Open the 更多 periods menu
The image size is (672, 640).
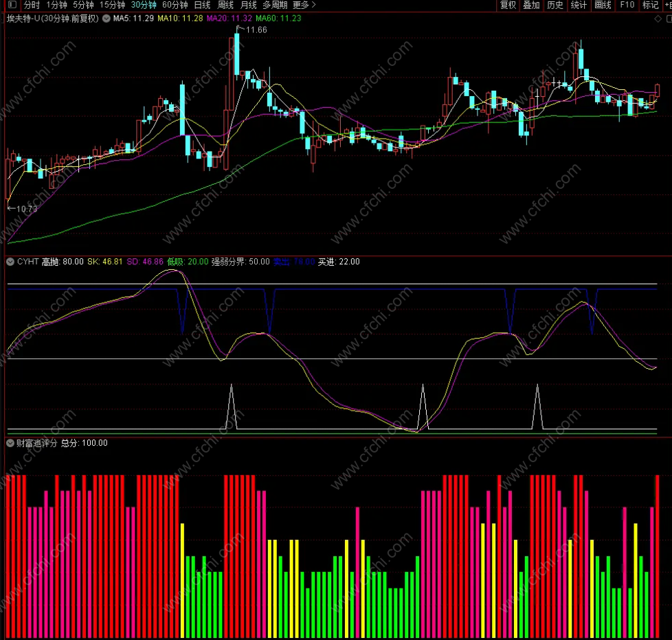[x=304, y=5]
